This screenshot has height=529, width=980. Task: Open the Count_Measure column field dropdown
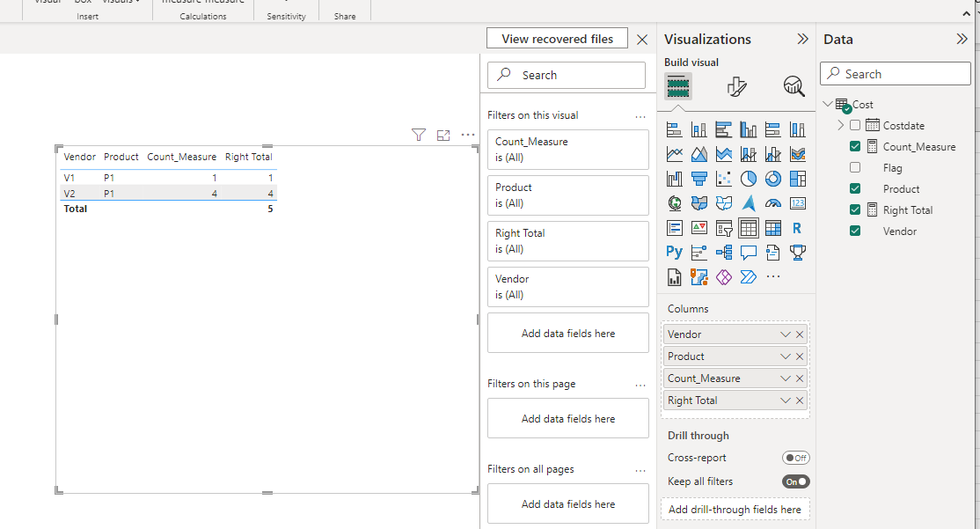click(785, 378)
